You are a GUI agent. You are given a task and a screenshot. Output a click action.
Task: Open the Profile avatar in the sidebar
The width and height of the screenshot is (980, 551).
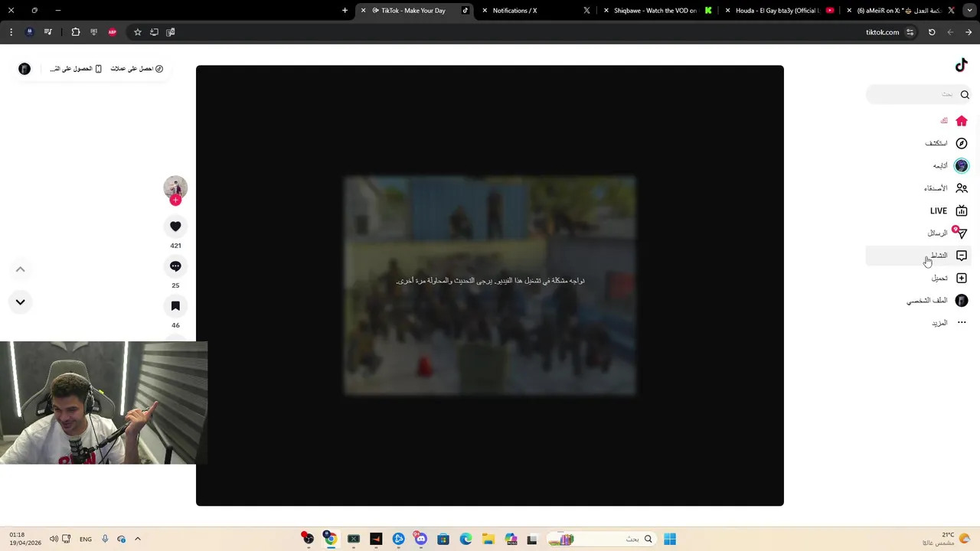click(962, 301)
